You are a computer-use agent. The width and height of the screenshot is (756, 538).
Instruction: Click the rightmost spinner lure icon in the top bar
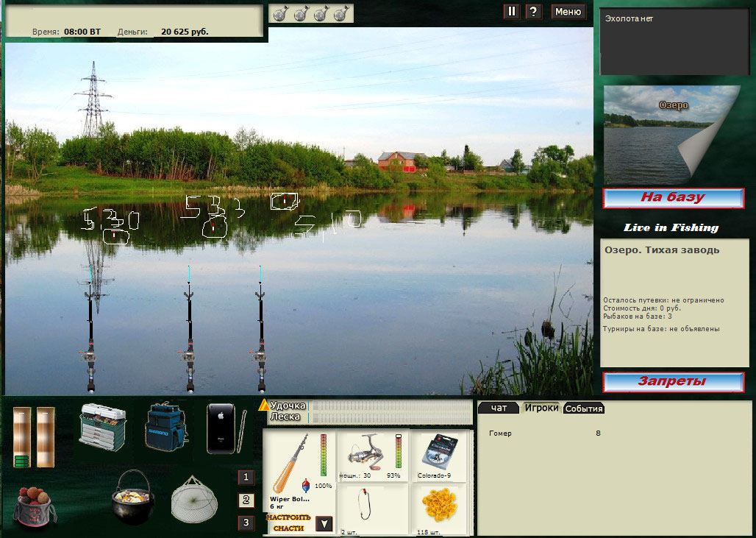341,14
